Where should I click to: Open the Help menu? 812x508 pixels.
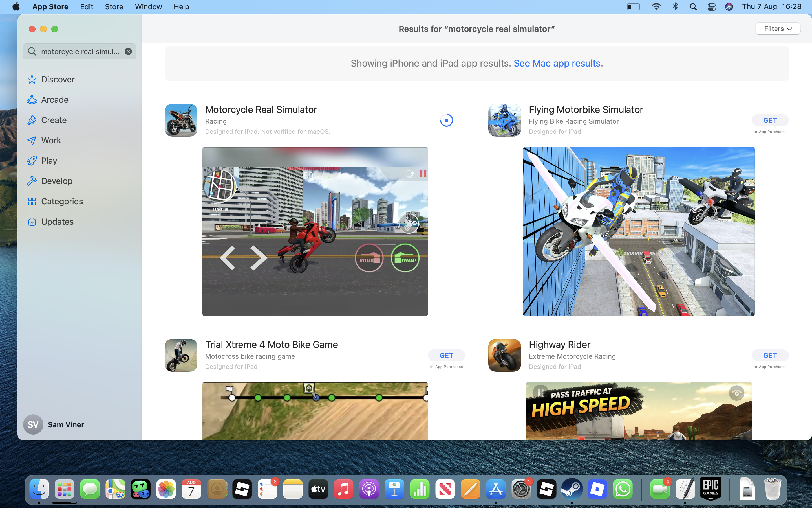point(182,7)
